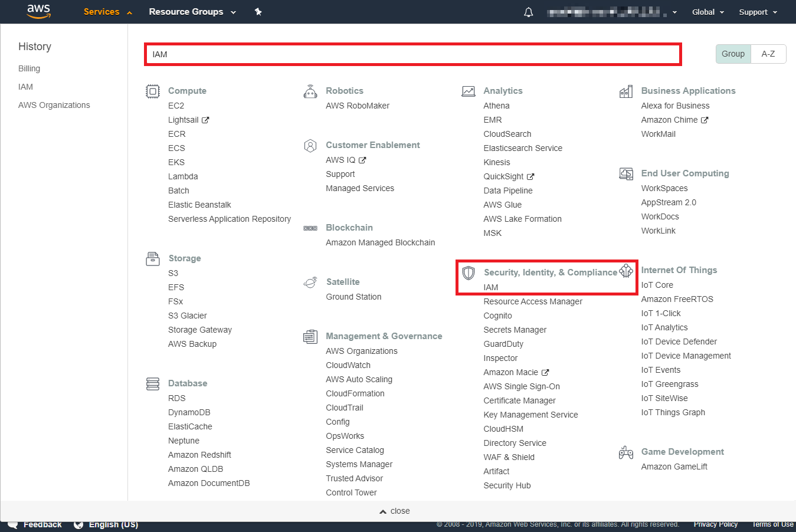Expand the Resource Groups dropdown

coord(192,12)
